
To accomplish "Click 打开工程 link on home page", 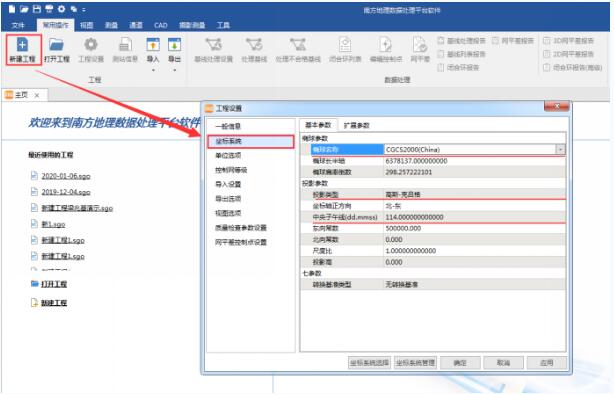I will [54, 284].
